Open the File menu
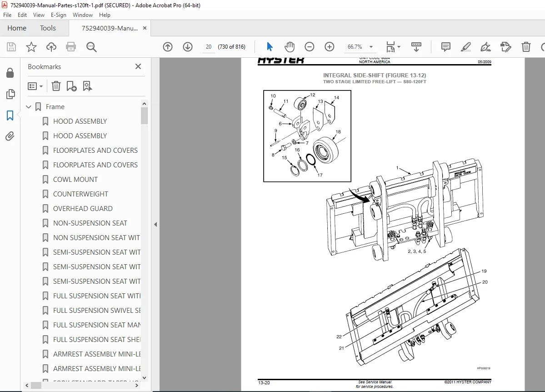The width and height of the screenshot is (545, 392). click(x=7, y=15)
